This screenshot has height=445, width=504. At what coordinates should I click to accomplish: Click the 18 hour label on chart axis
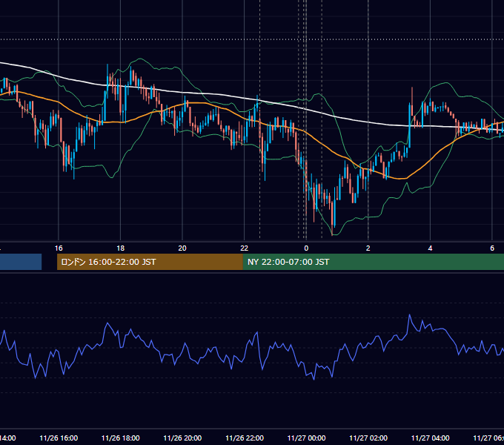(x=120, y=248)
